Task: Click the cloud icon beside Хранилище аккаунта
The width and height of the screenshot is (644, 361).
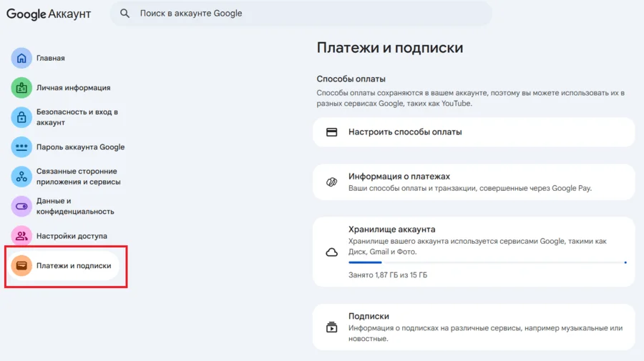Action: 331,252
